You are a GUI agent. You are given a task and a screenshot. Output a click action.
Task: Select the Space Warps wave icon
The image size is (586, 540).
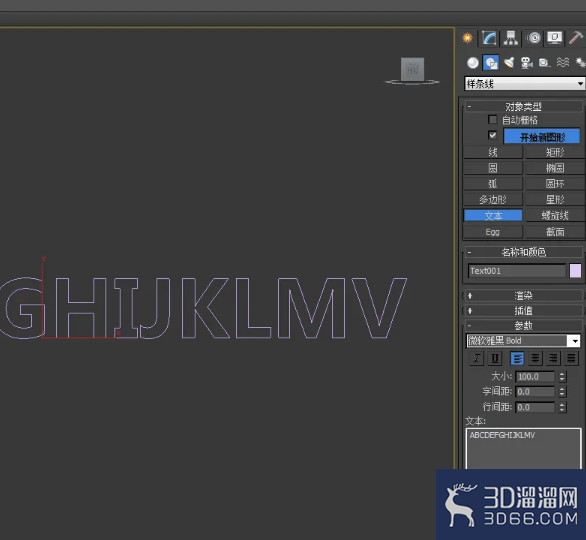pos(562,62)
